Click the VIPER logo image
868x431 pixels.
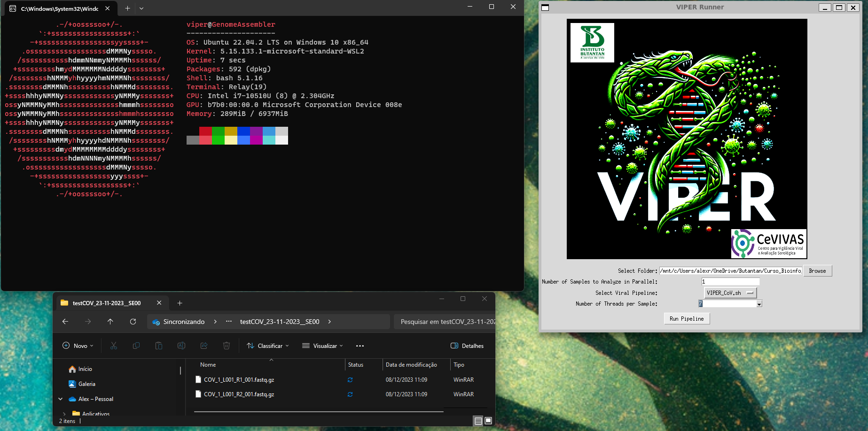point(687,139)
